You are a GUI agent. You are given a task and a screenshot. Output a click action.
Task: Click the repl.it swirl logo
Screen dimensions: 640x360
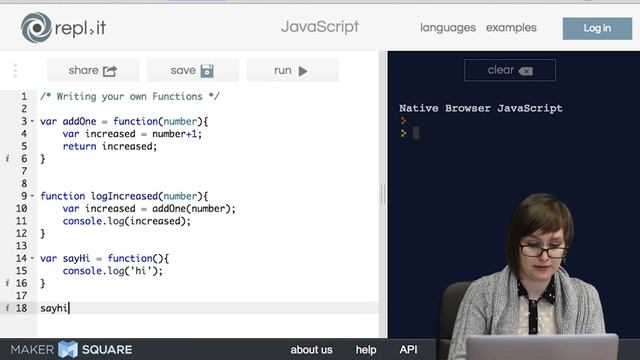tap(36, 28)
